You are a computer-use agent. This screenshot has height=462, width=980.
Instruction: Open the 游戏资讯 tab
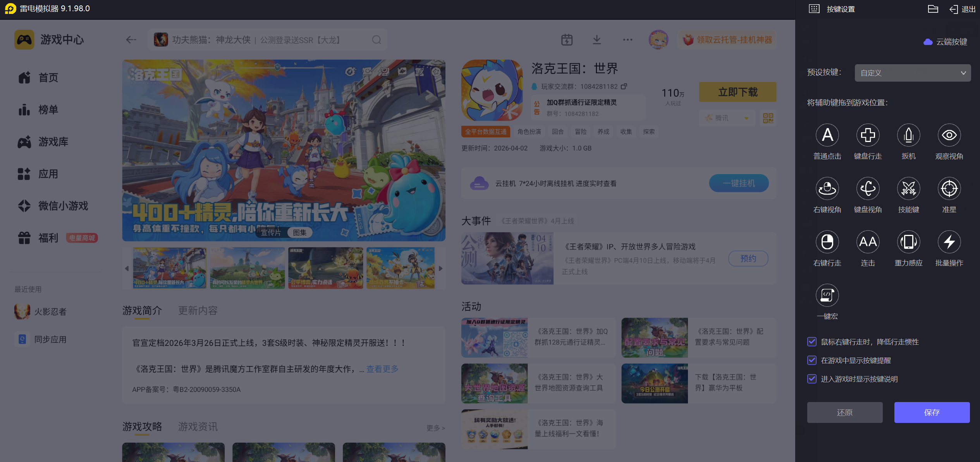(x=198, y=427)
